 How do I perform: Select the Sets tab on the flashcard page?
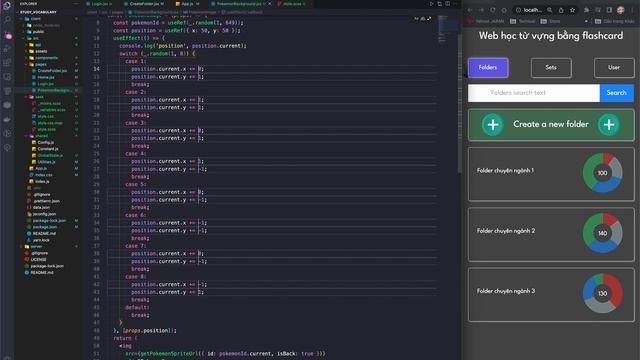[x=551, y=67]
